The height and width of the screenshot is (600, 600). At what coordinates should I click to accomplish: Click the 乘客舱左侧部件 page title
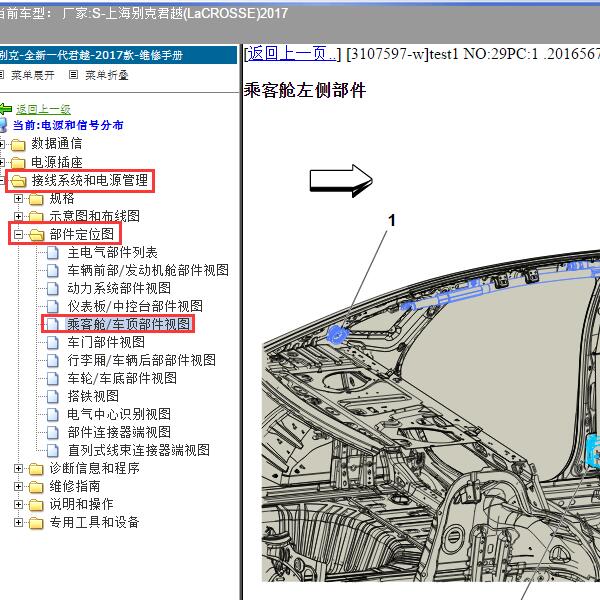pyautogui.click(x=305, y=91)
